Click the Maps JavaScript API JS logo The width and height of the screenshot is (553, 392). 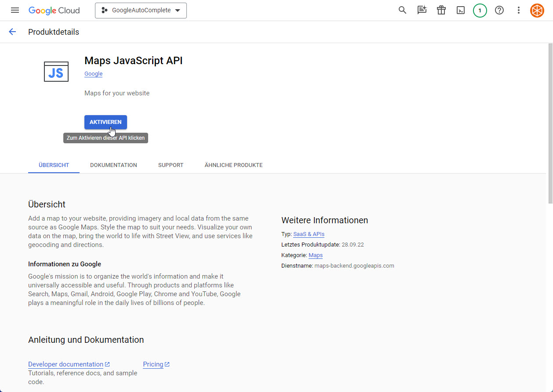(56, 72)
